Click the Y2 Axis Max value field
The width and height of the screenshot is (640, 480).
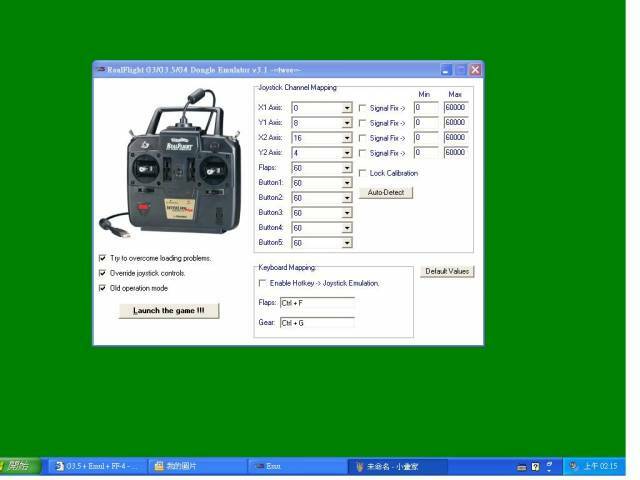point(456,152)
